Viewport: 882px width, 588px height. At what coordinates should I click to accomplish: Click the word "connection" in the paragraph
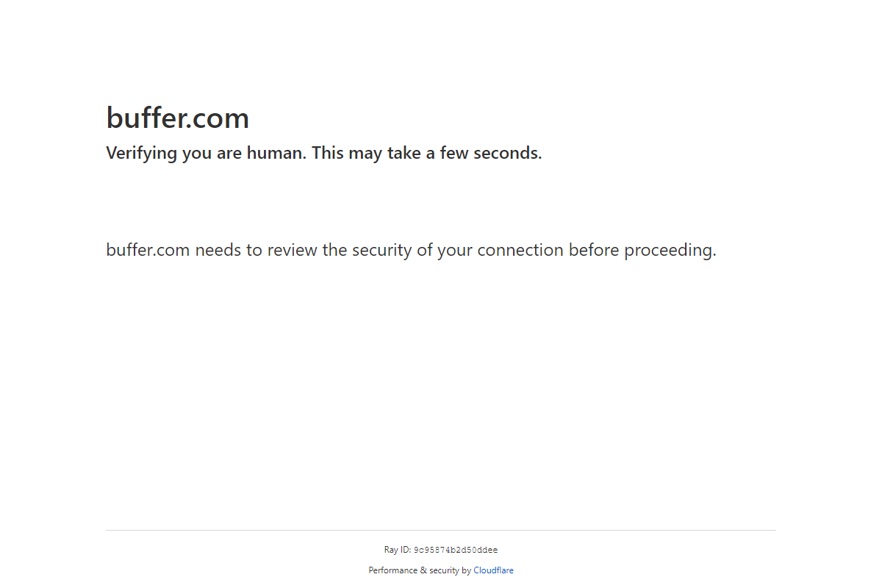[520, 250]
